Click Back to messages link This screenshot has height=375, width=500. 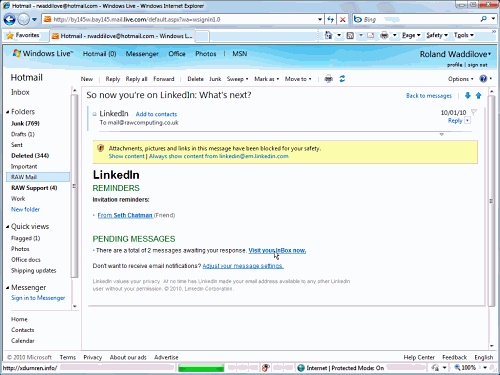pos(429,96)
